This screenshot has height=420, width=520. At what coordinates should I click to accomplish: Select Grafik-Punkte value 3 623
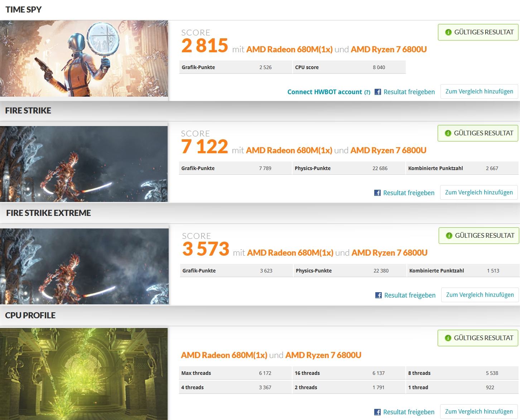(266, 271)
